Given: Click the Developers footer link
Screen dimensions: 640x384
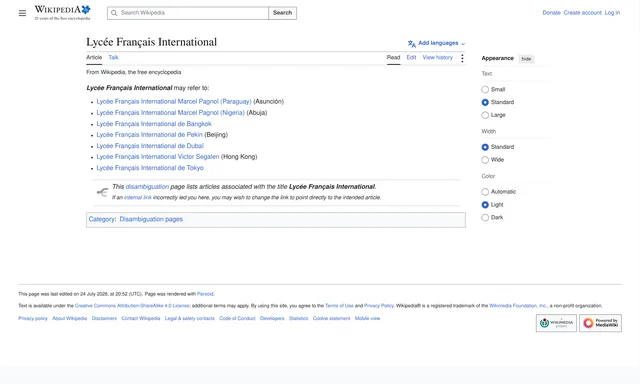Looking at the screenshot, I should pyautogui.click(x=272, y=318).
